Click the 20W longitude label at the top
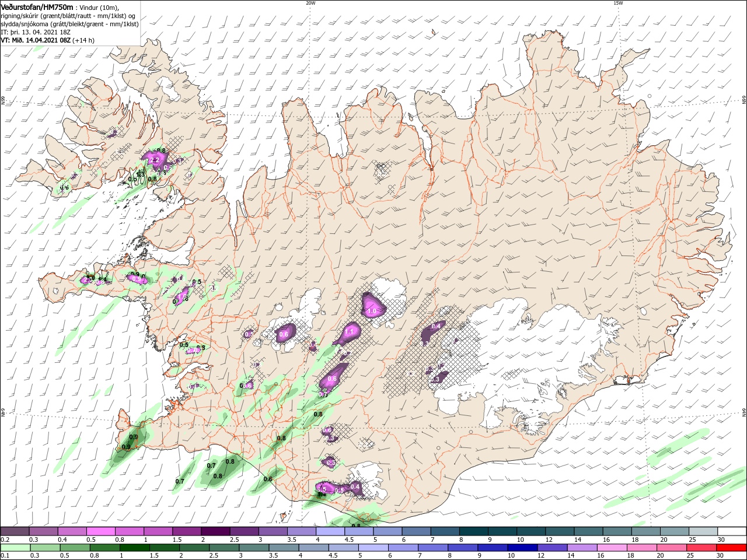Image resolution: width=747 pixels, height=560 pixels. (x=310, y=3)
